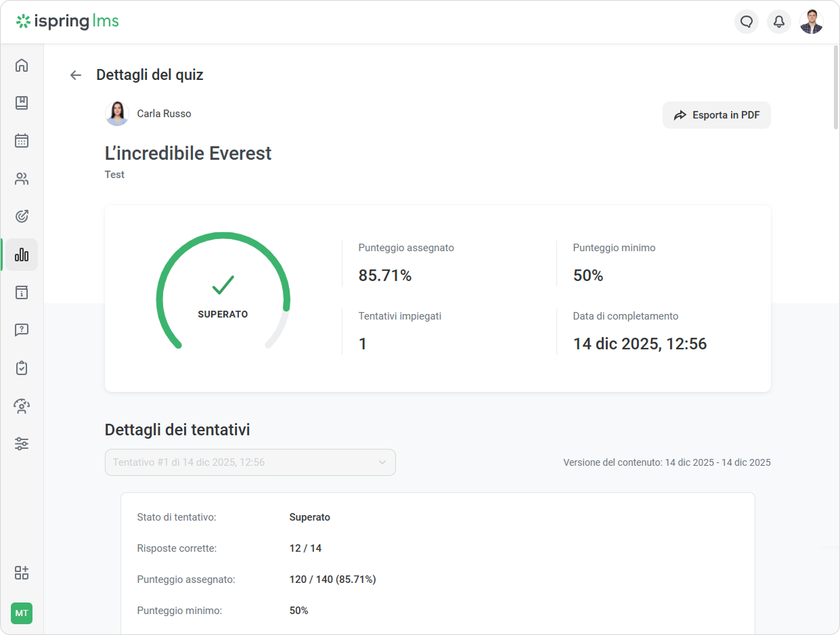840x635 pixels.
Task: Open the clipboard checklist icon
Action: click(22, 368)
